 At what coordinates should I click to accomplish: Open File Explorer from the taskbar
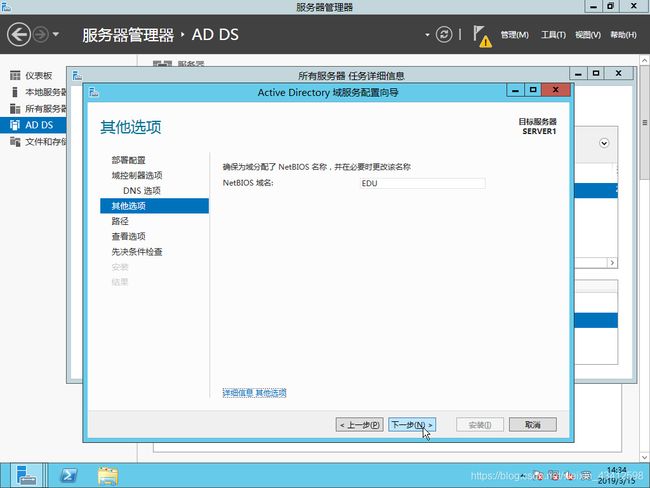108,476
